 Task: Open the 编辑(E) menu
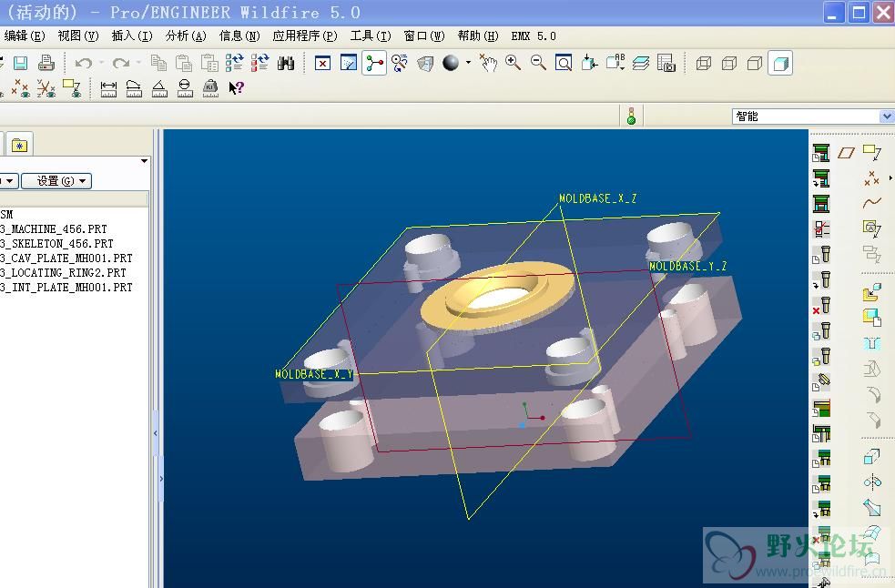point(24,36)
